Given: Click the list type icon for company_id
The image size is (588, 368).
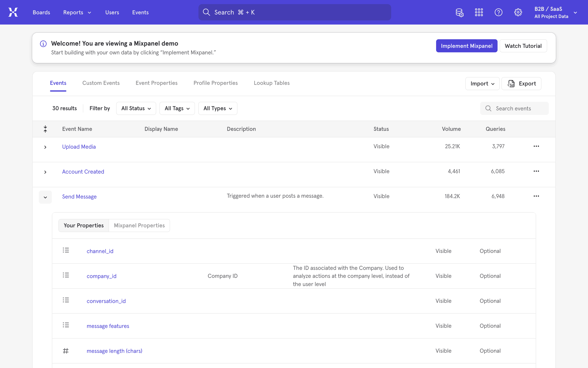Looking at the screenshot, I should pyautogui.click(x=66, y=275).
